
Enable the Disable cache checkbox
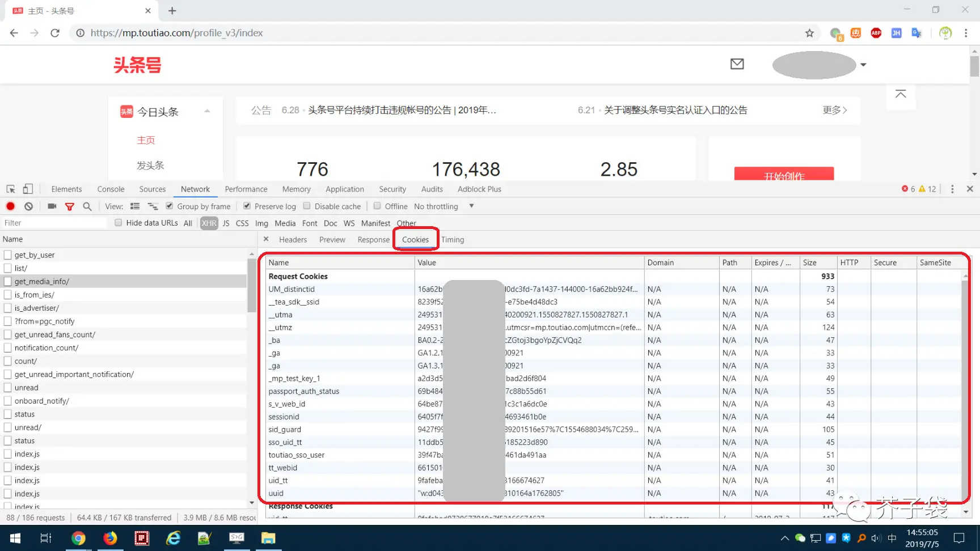click(x=307, y=206)
